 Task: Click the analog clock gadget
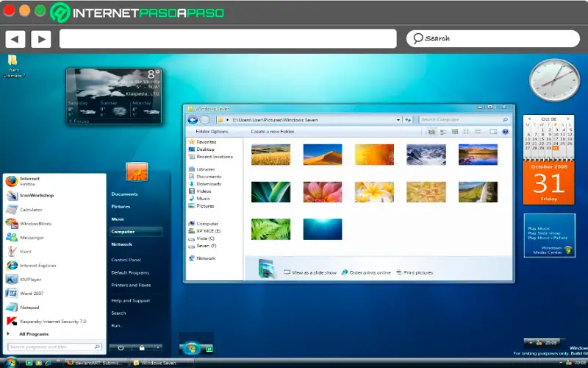(x=554, y=80)
